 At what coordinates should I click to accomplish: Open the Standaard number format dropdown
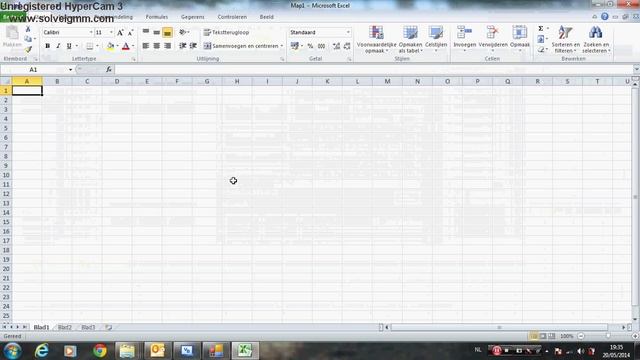(x=348, y=32)
